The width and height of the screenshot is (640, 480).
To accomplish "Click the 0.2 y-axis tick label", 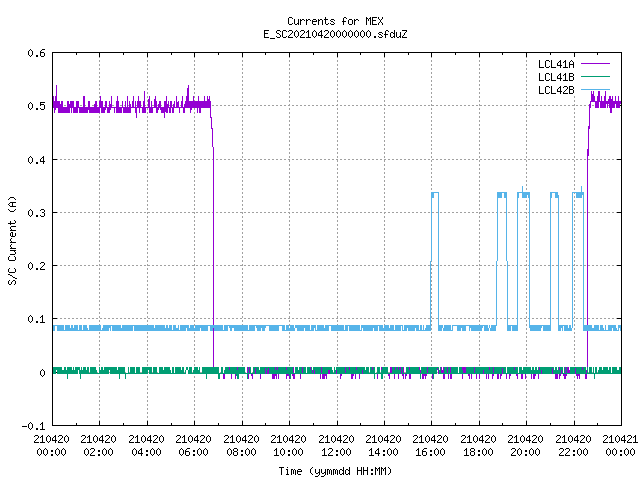I will pos(36,266).
